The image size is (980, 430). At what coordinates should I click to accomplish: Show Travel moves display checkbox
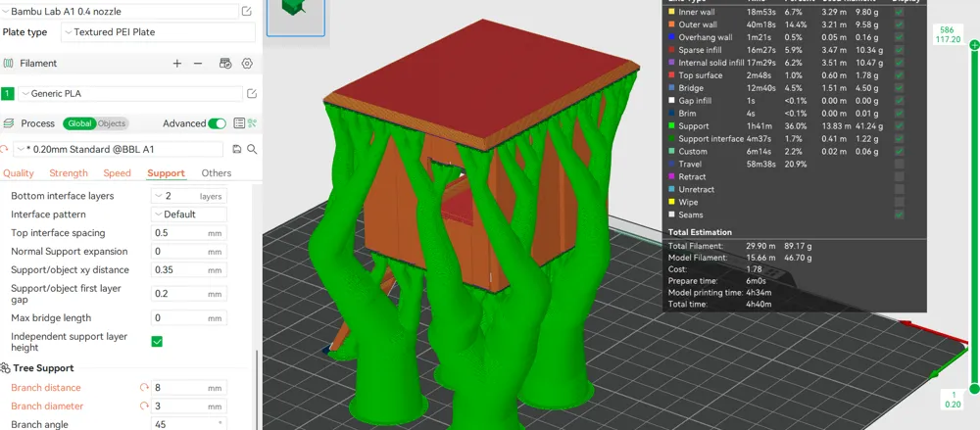point(899,164)
